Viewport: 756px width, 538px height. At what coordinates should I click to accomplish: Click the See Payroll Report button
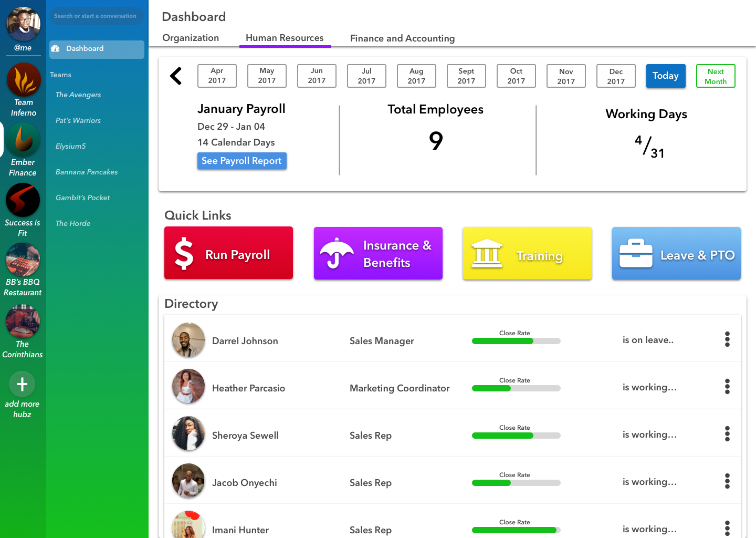(241, 161)
